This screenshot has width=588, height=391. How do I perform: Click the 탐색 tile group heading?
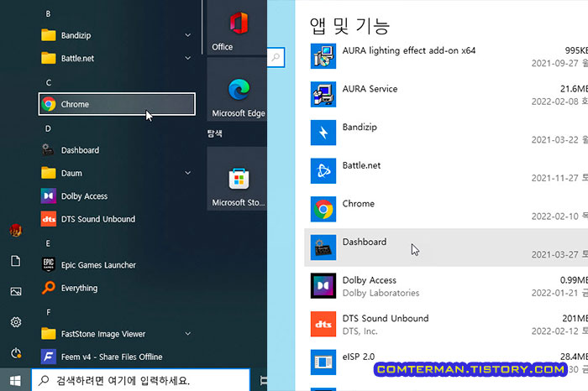coord(215,133)
